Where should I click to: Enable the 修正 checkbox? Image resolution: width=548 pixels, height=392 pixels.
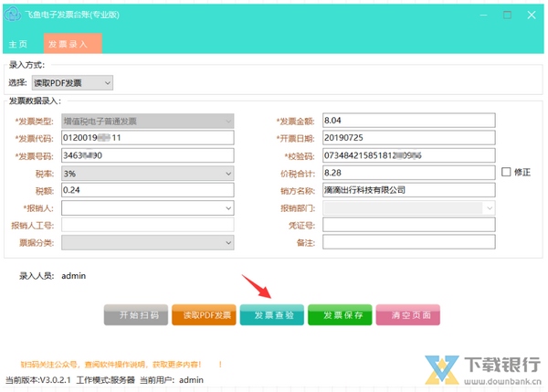[506, 172]
